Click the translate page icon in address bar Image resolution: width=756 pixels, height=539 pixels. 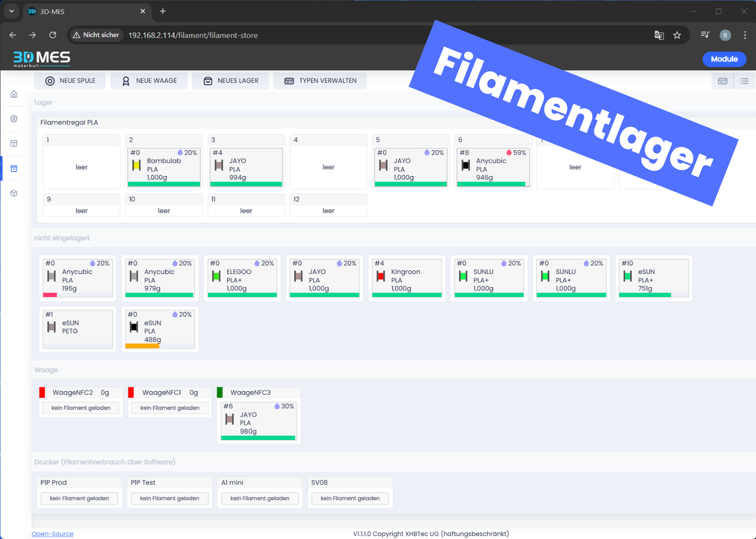coord(659,35)
